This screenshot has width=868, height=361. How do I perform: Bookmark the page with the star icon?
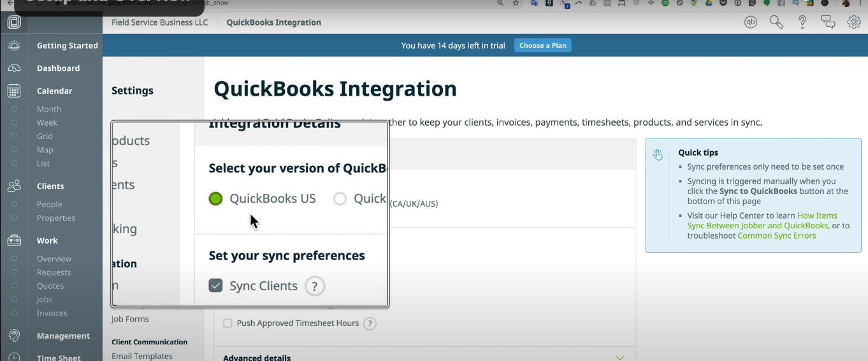516,3
